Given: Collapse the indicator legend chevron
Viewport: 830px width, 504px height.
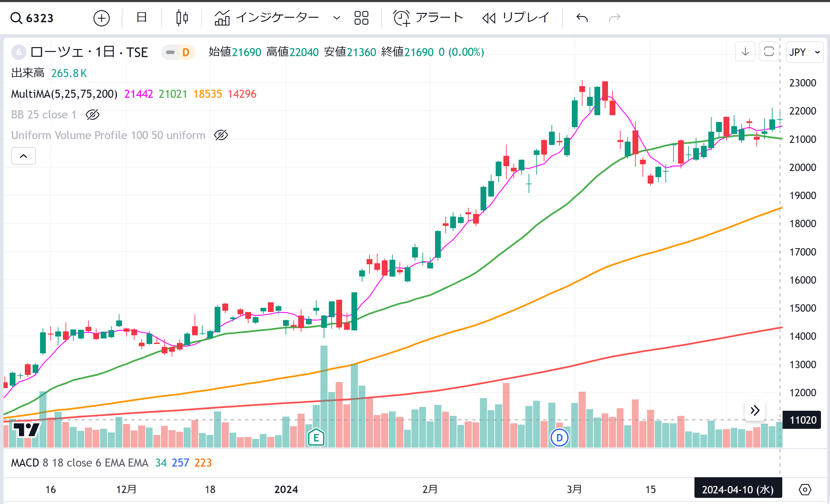Looking at the screenshot, I should point(24,156).
